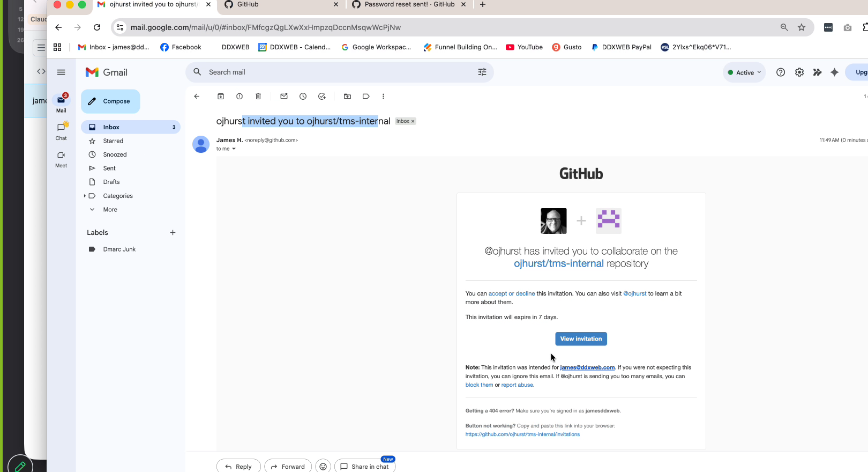
Task: Add this email to Tasks
Action: (x=322, y=97)
